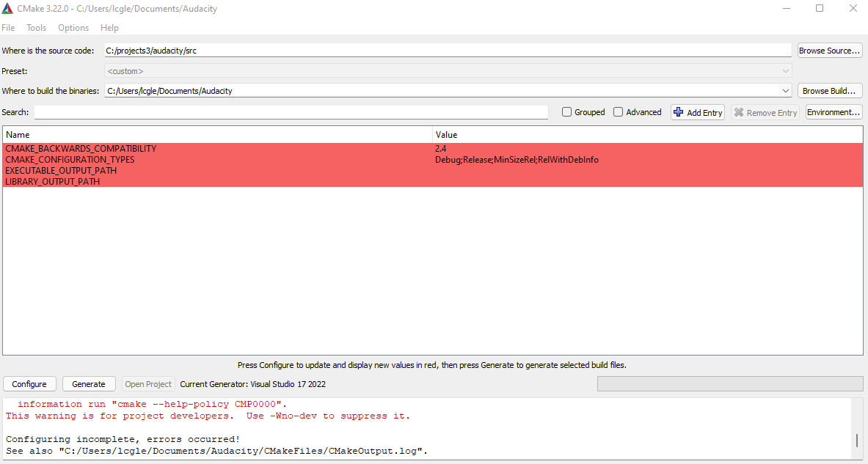
Task: Open the Tools menu
Action: pyautogui.click(x=36, y=27)
